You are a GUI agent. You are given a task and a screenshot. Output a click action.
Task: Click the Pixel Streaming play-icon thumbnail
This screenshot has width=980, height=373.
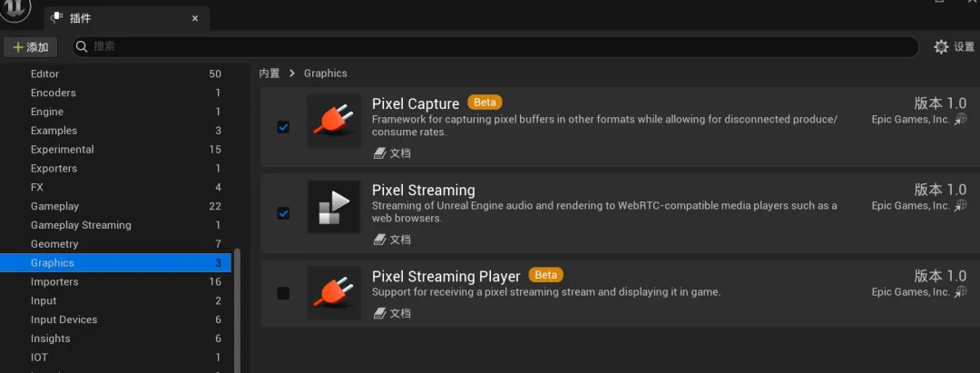click(x=334, y=207)
